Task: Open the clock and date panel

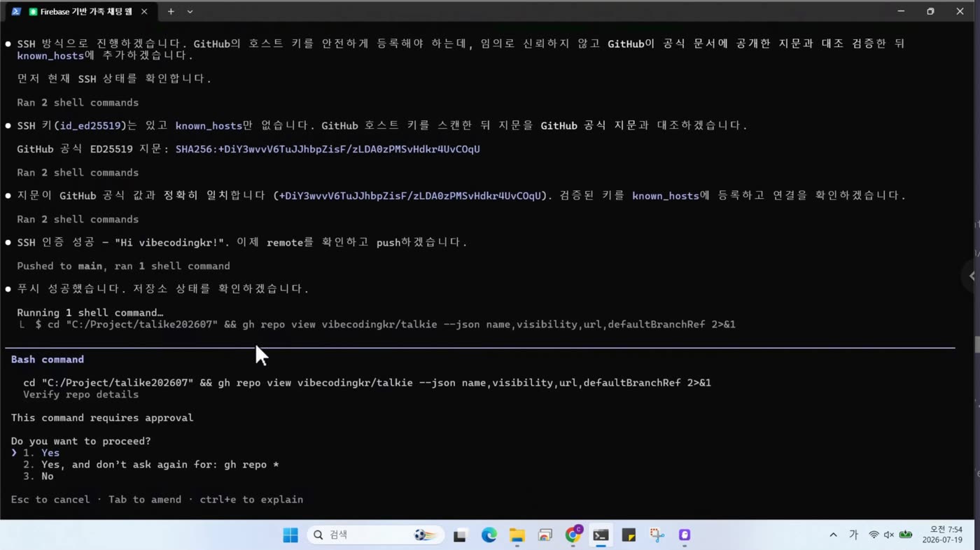Action: (942, 535)
